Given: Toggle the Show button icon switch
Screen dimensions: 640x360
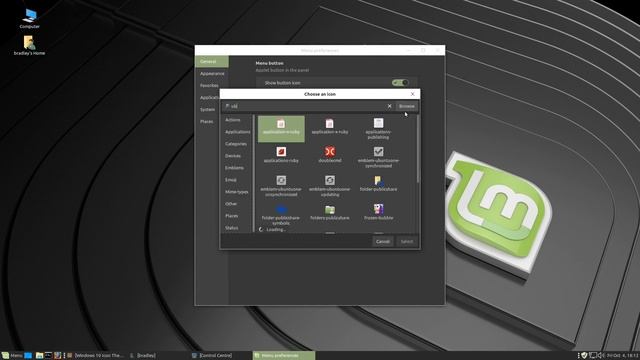Looking at the screenshot, I should 400,83.
